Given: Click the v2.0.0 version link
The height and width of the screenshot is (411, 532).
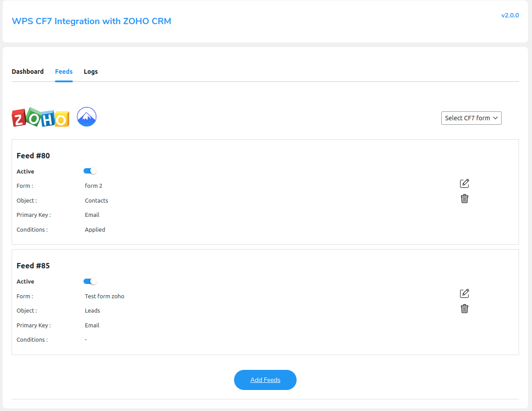Looking at the screenshot, I should 510,15.
